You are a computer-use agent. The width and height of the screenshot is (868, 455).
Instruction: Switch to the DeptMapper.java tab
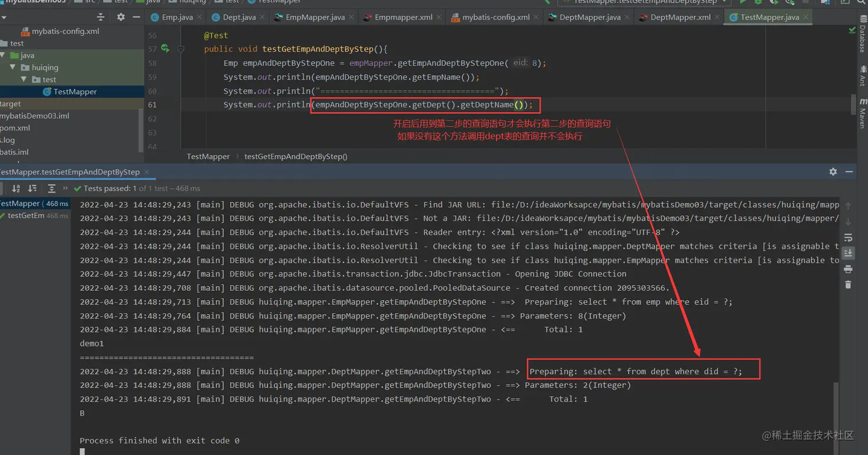pyautogui.click(x=588, y=17)
